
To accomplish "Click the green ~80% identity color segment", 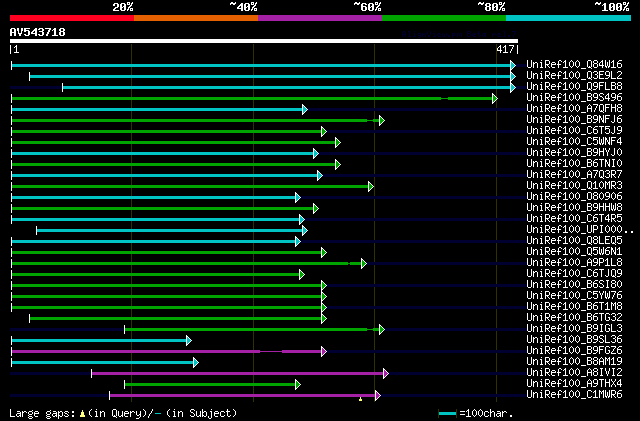I will coord(444,18).
